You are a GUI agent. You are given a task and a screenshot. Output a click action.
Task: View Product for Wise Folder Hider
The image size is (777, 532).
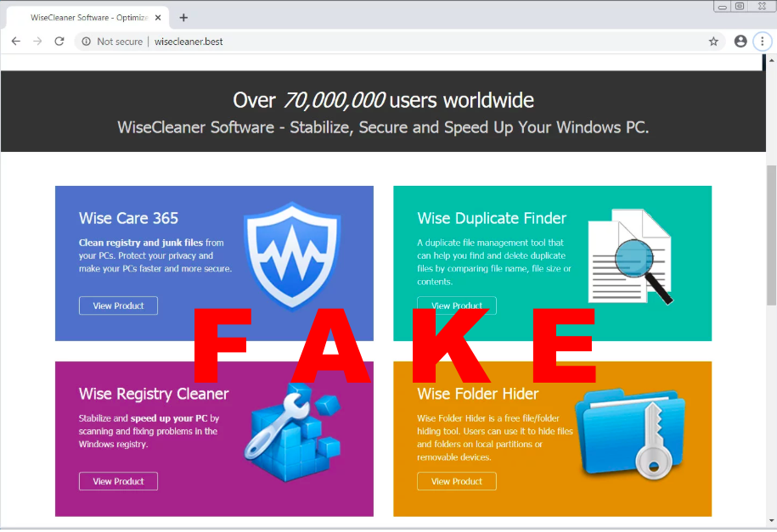(x=456, y=481)
